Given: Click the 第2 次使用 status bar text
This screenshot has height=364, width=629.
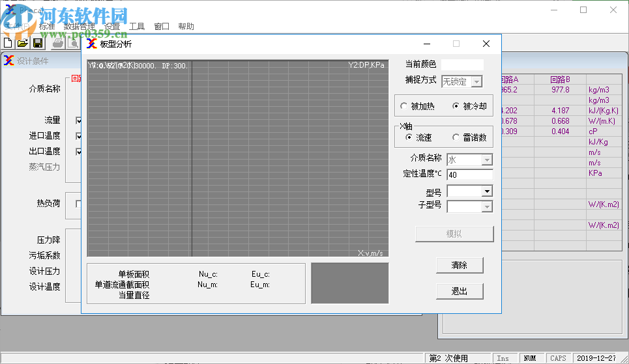Looking at the screenshot, I should 448,358.
